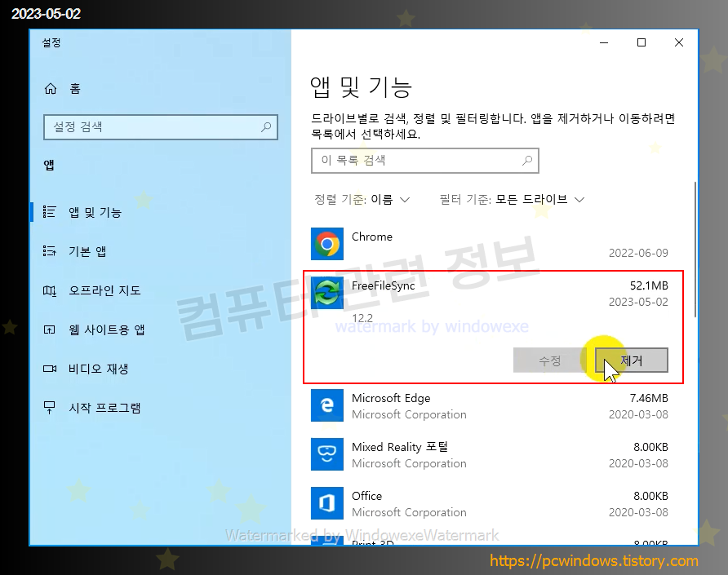The image size is (728, 575).
Task: Maximize the 설정 window
Action: [641, 42]
